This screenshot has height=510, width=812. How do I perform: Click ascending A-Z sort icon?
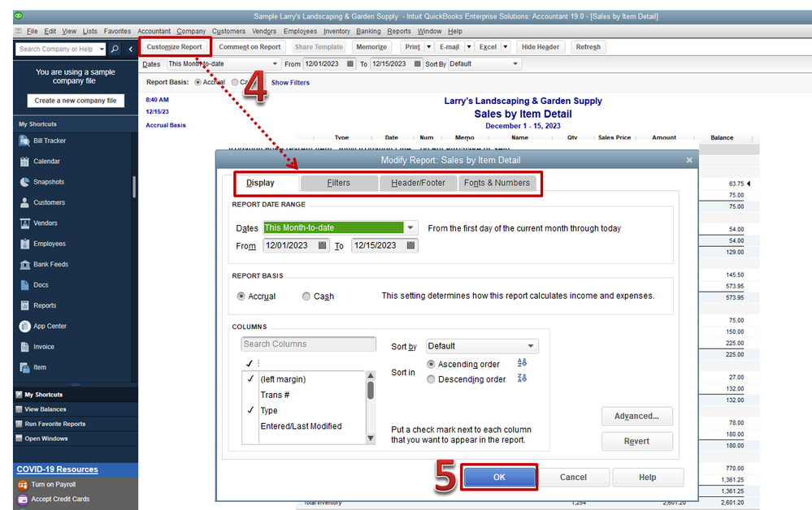[522, 363]
